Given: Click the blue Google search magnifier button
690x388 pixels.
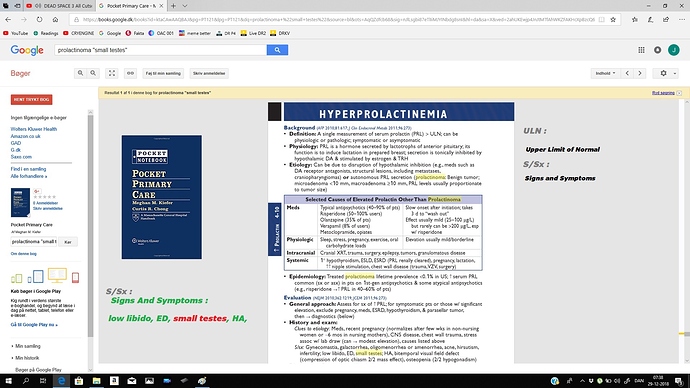Looking at the screenshot, I should (277, 50).
